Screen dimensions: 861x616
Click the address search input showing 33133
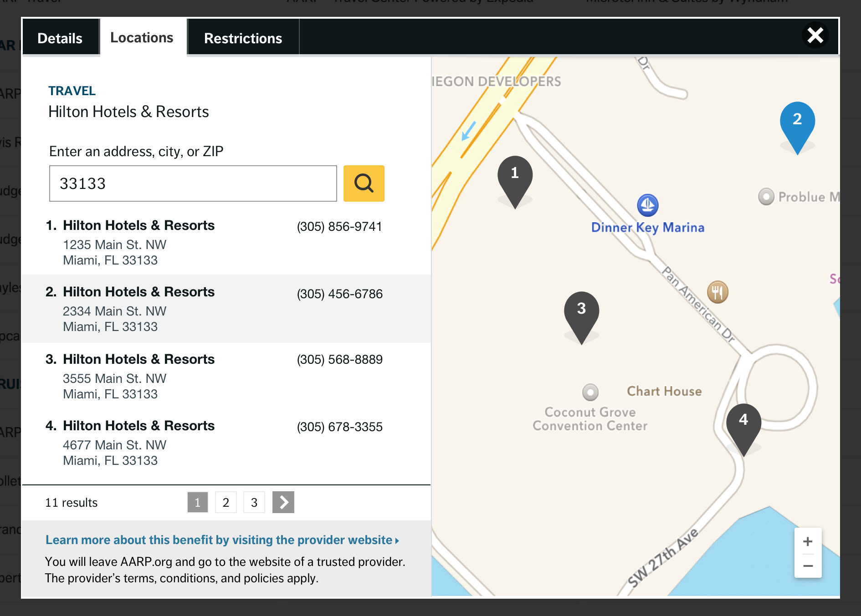coord(192,183)
